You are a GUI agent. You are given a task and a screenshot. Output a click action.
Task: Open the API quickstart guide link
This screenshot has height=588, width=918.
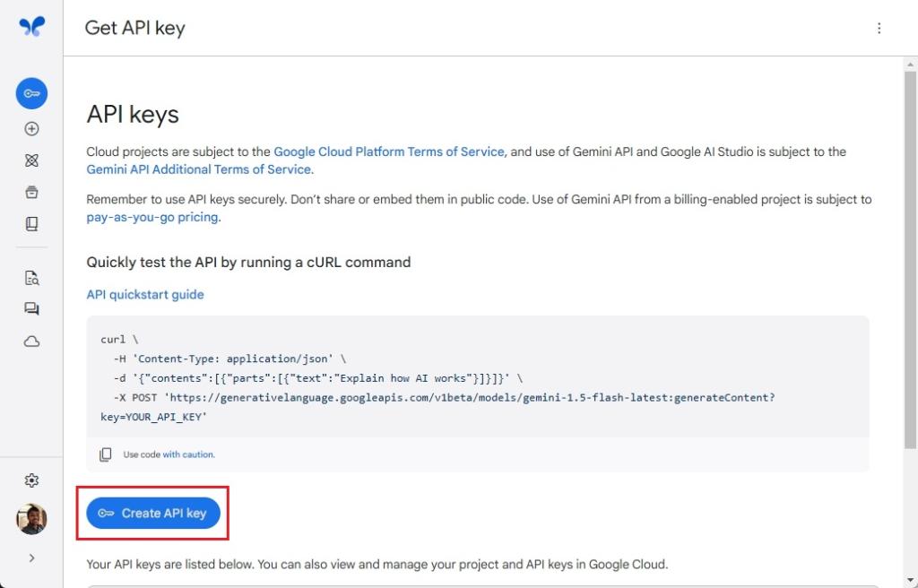[x=145, y=295]
